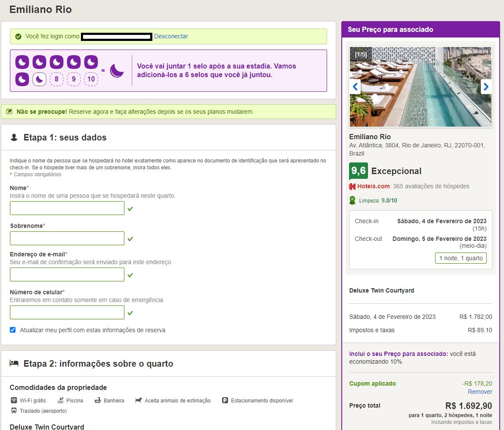Click the green checkmark beside Sobrenome field

pos(130,239)
